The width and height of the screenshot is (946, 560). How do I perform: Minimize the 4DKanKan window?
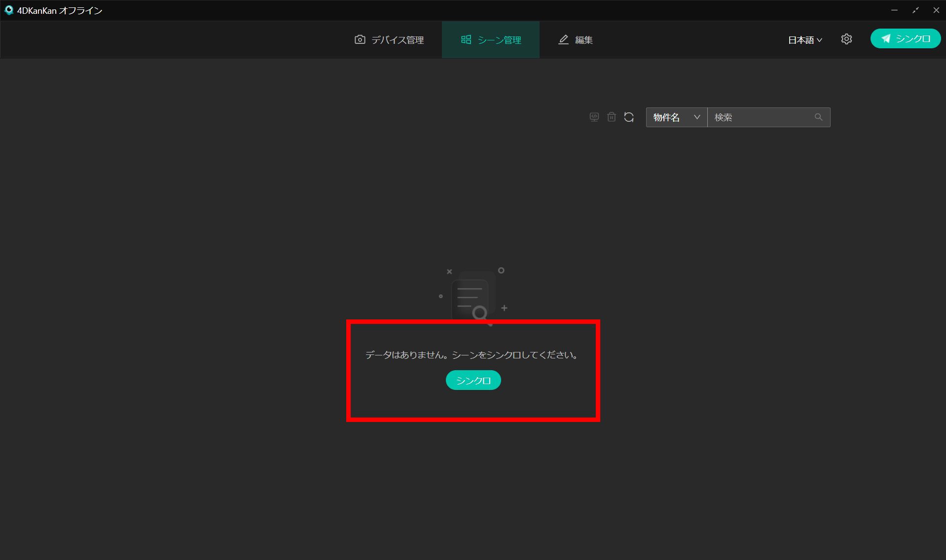click(x=894, y=10)
